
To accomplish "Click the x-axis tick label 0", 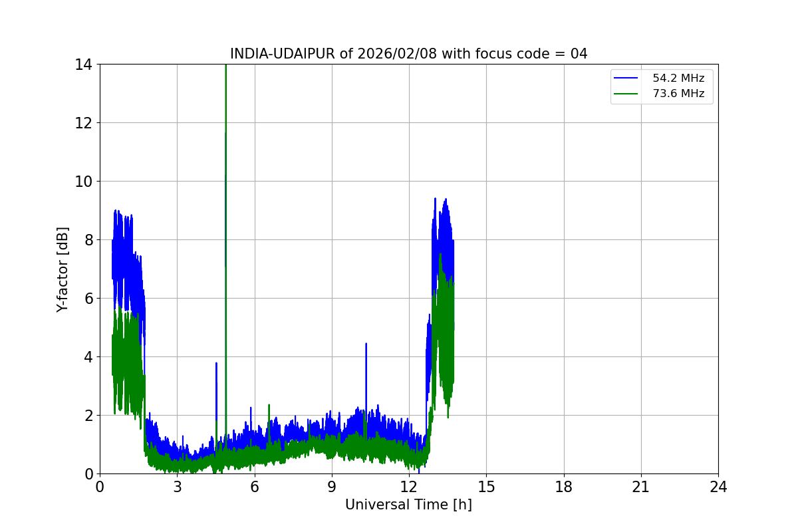I will [x=100, y=487].
